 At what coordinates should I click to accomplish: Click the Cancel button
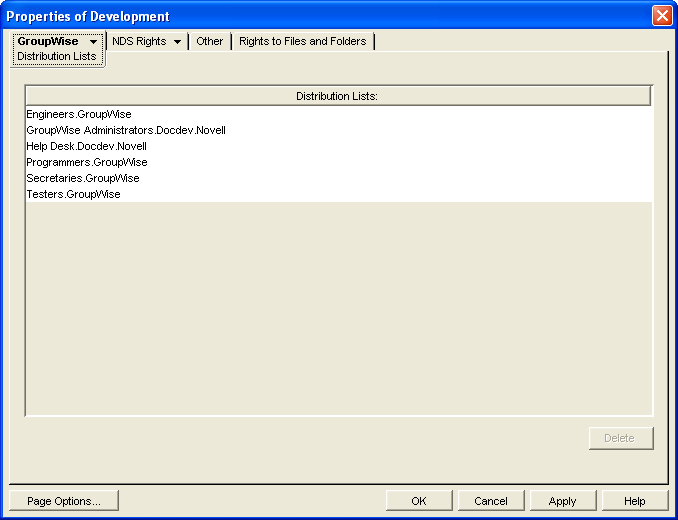click(491, 501)
